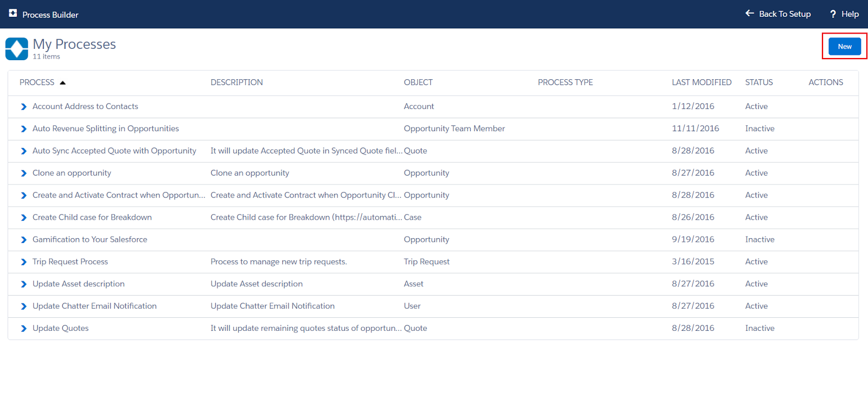Image resolution: width=868 pixels, height=416 pixels.
Task: Click the '3/16/2015' last modified date
Action: 693,262
